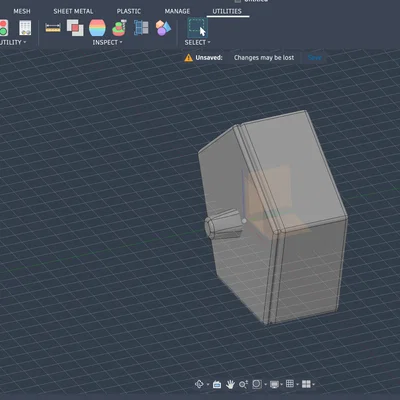
Task: Select the Section Analysis icon
Action: pos(141,28)
